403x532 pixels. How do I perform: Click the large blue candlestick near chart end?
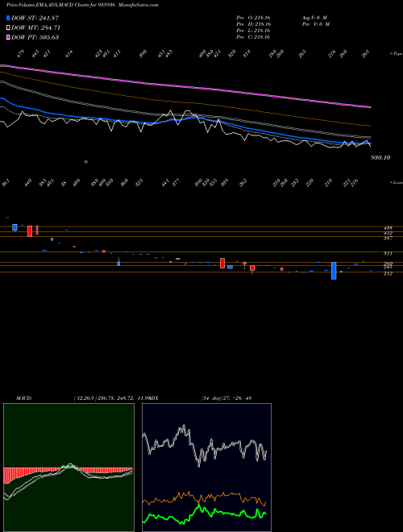[x=334, y=270]
